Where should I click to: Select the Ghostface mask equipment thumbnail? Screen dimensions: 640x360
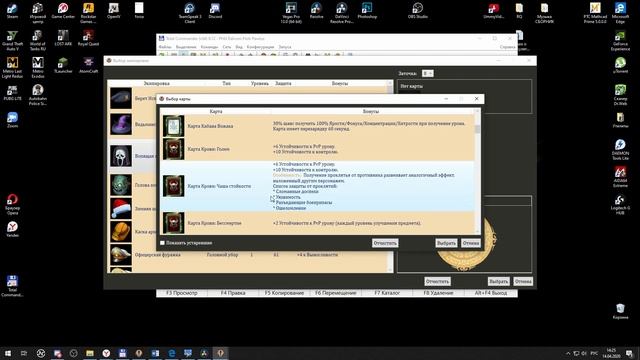coord(121,156)
